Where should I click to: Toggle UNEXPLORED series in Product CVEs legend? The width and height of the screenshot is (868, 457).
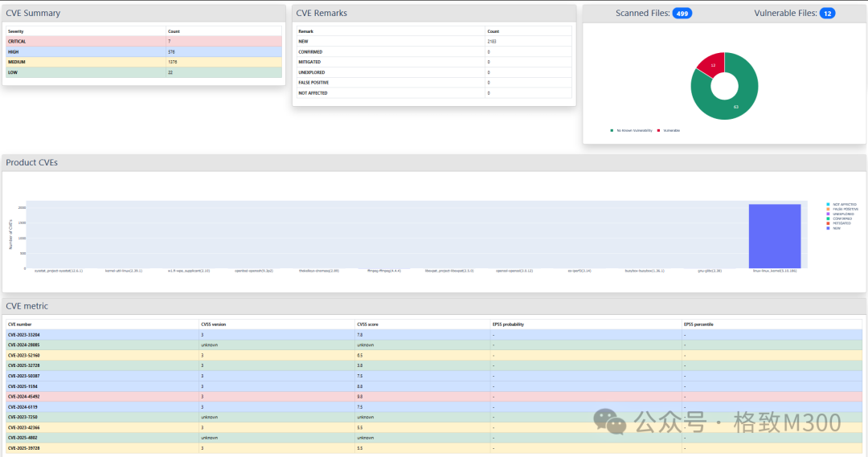(x=841, y=214)
